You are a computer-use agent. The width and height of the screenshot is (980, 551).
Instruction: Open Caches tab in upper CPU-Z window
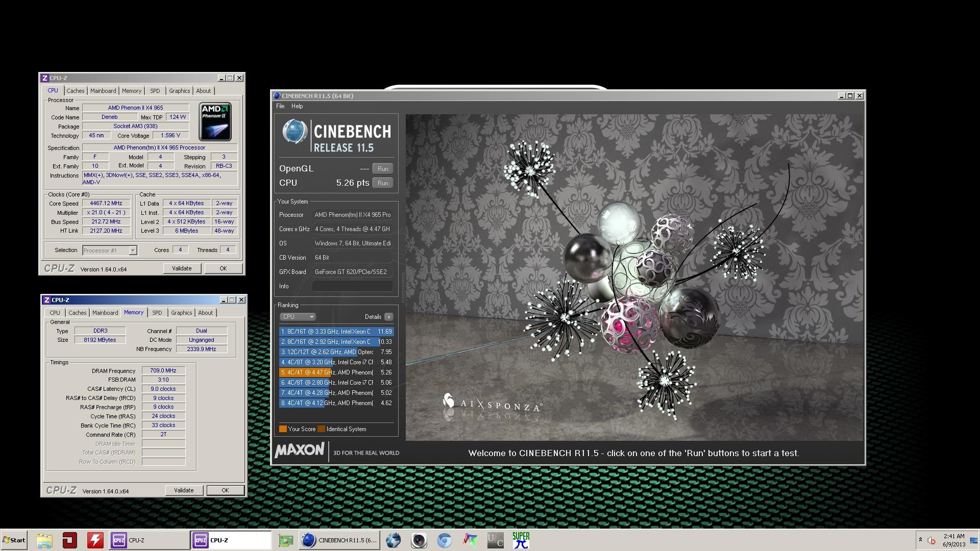[76, 91]
